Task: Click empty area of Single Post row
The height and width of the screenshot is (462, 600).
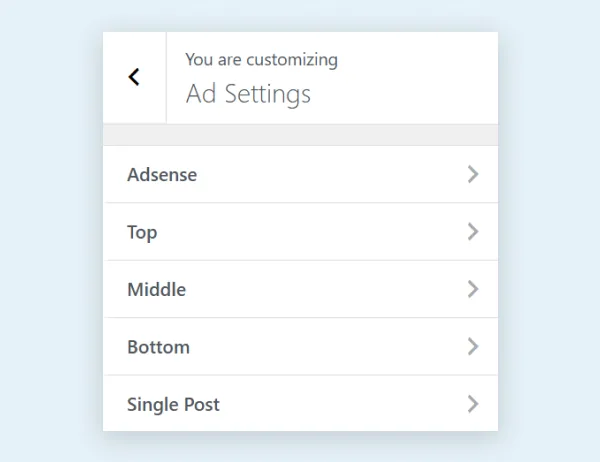Action: point(340,405)
